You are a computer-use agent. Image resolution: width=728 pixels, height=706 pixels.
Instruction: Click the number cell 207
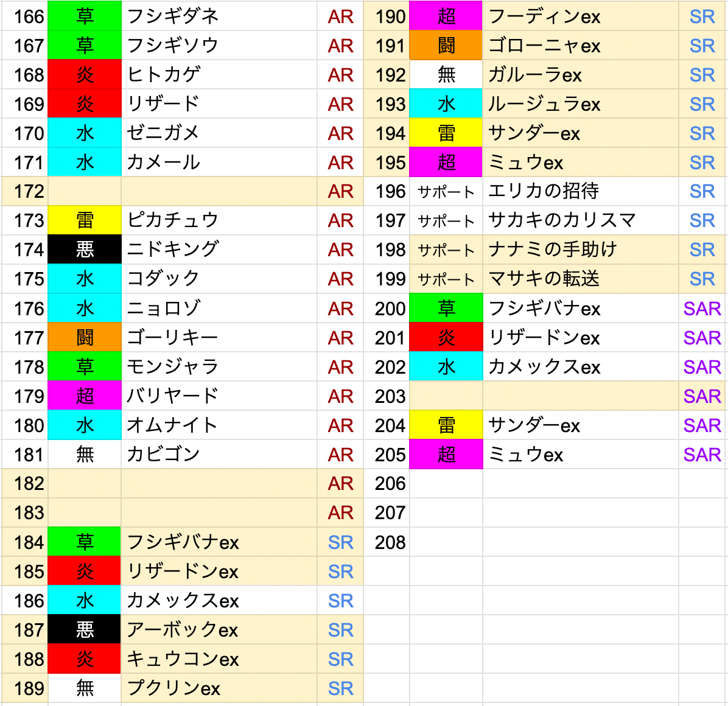pos(387,513)
